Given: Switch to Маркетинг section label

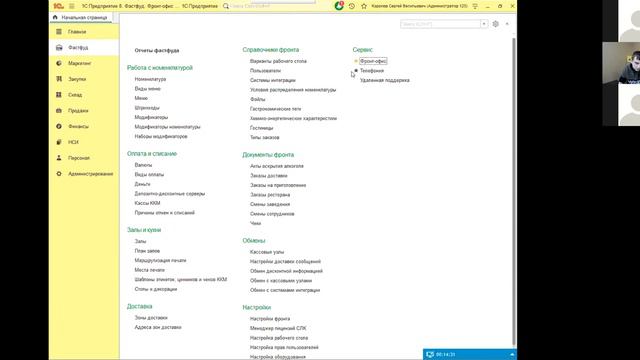Looking at the screenshot, I should coord(80,63).
